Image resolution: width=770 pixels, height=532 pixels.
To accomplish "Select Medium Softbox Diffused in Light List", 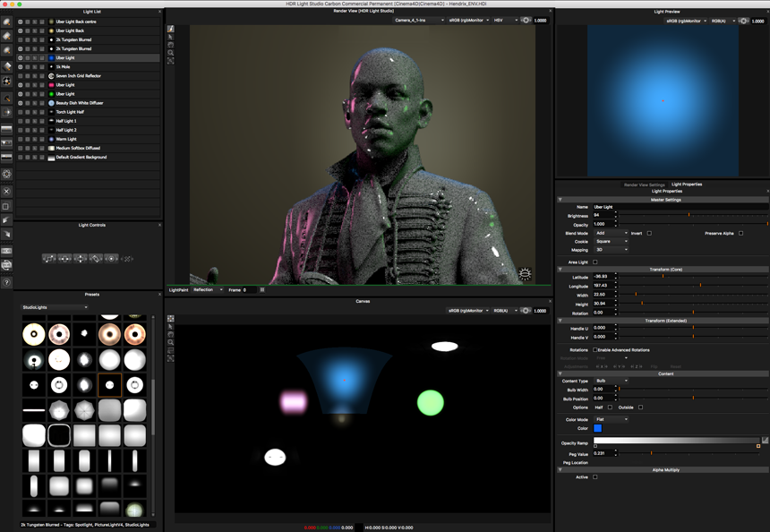I will 88,148.
